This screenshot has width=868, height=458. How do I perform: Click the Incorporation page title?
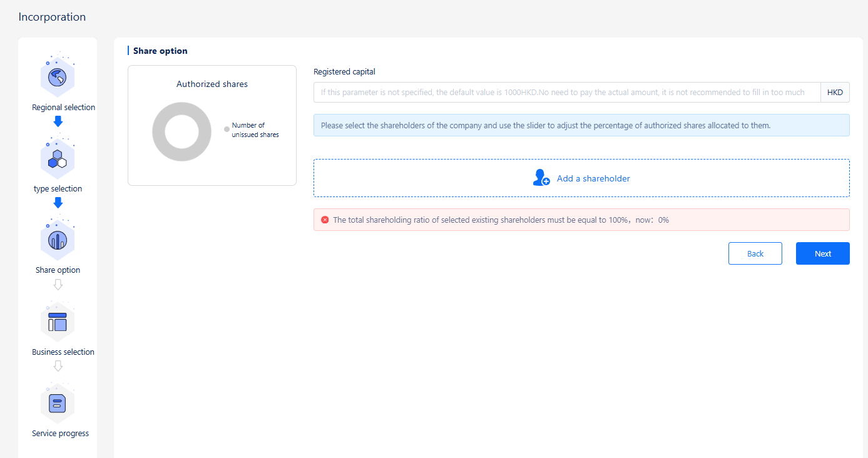pyautogui.click(x=52, y=17)
